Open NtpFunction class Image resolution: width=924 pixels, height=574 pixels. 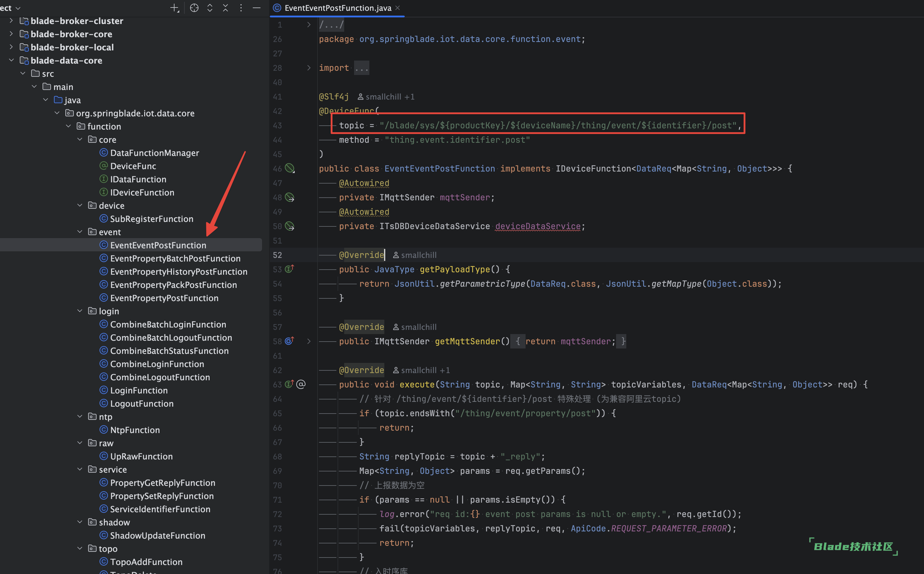[x=135, y=430]
